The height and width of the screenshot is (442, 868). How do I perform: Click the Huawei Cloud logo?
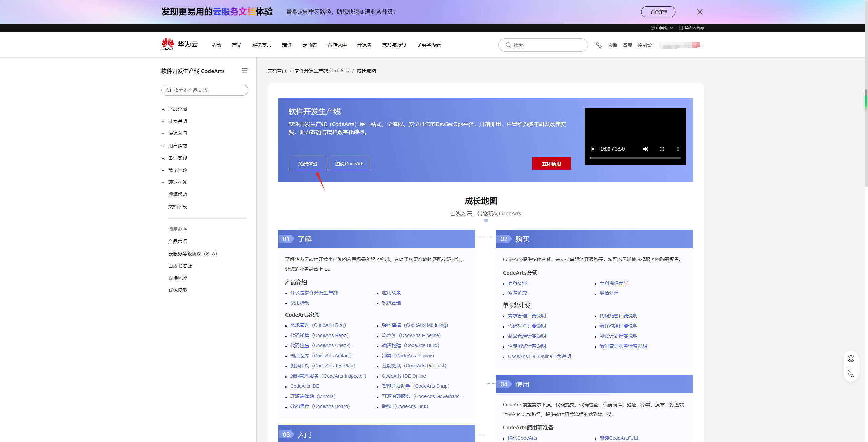[x=179, y=44]
